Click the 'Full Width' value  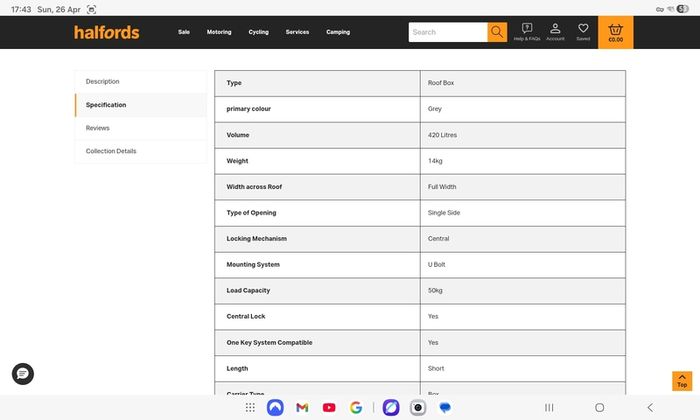pos(442,187)
